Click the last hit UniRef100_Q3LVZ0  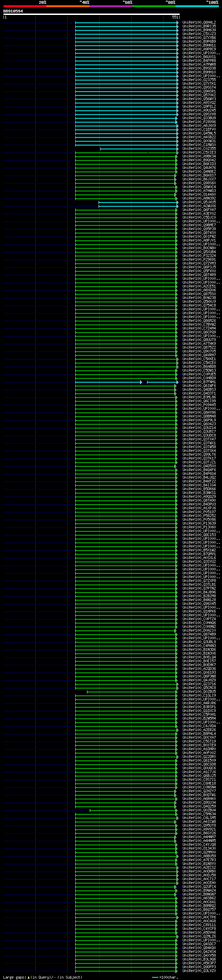[199, 971]
